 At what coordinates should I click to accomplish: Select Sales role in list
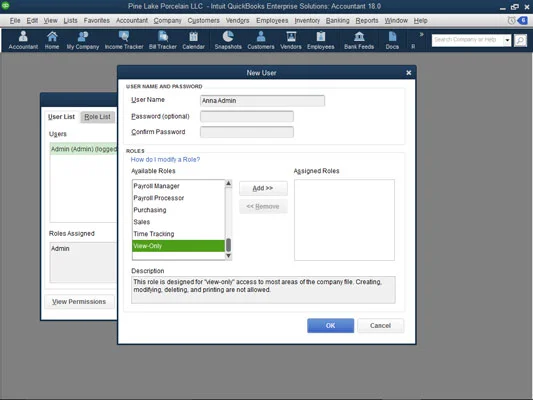pyautogui.click(x=178, y=222)
